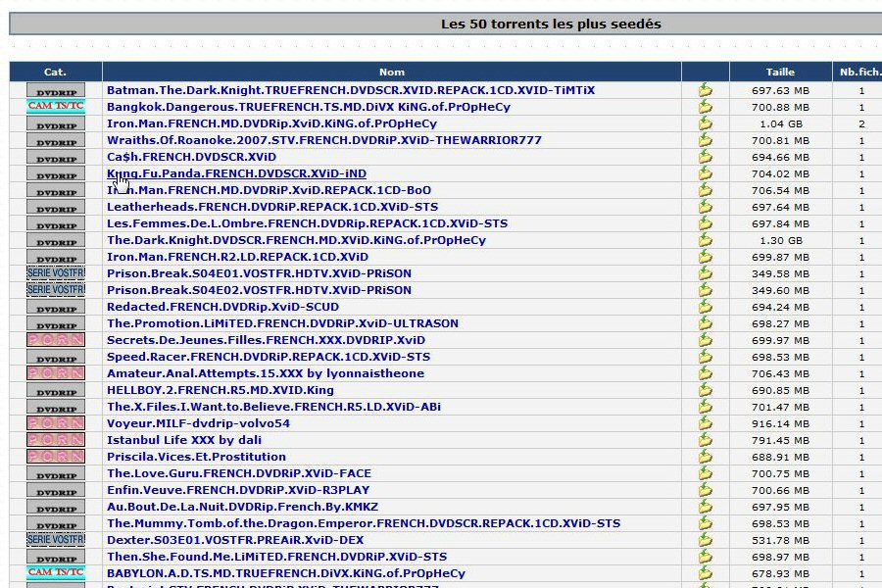Open The.Mummy.Tomb.of.the.Dragon.Emperor link
The image size is (882, 588).
pyautogui.click(x=364, y=523)
